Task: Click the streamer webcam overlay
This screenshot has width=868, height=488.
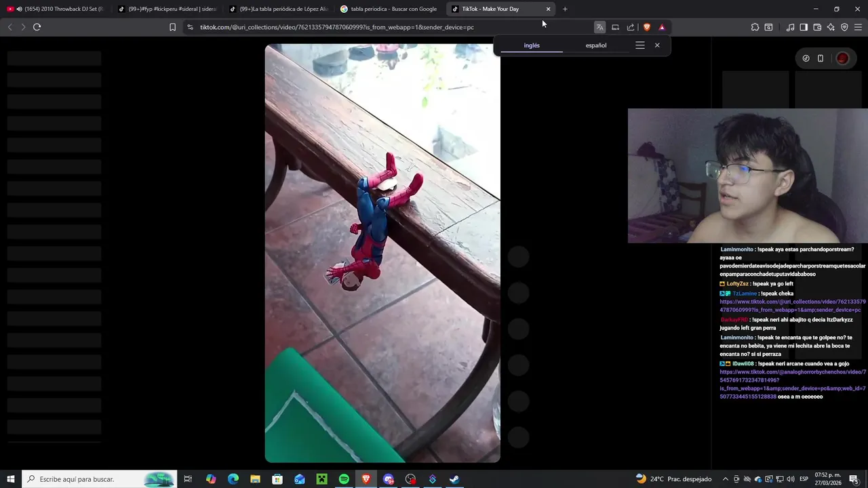Action: coord(747,176)
